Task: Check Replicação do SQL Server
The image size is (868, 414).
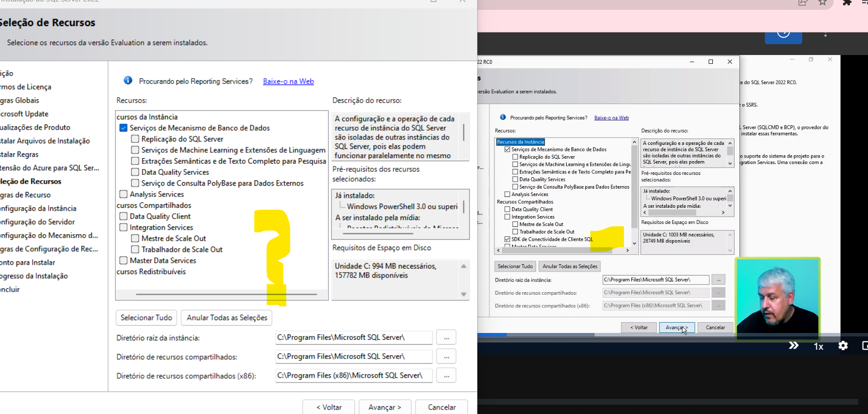Action: [x=135, y=139]
